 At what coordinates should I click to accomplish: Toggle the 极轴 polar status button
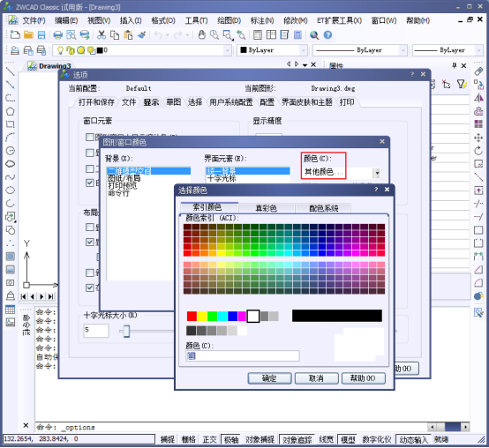231,439
